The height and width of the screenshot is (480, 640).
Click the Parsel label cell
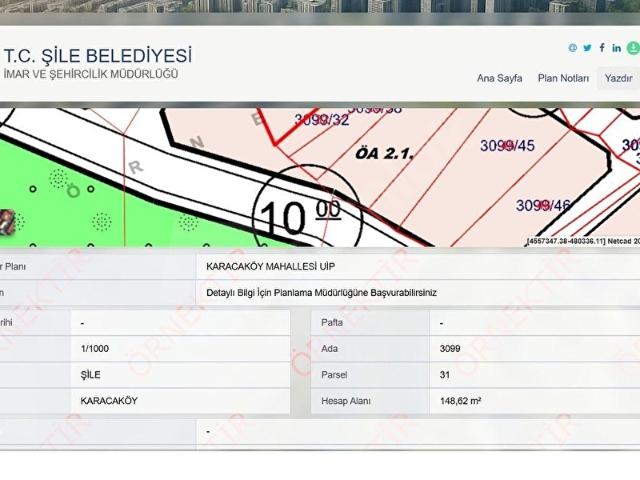pos(370,375)
